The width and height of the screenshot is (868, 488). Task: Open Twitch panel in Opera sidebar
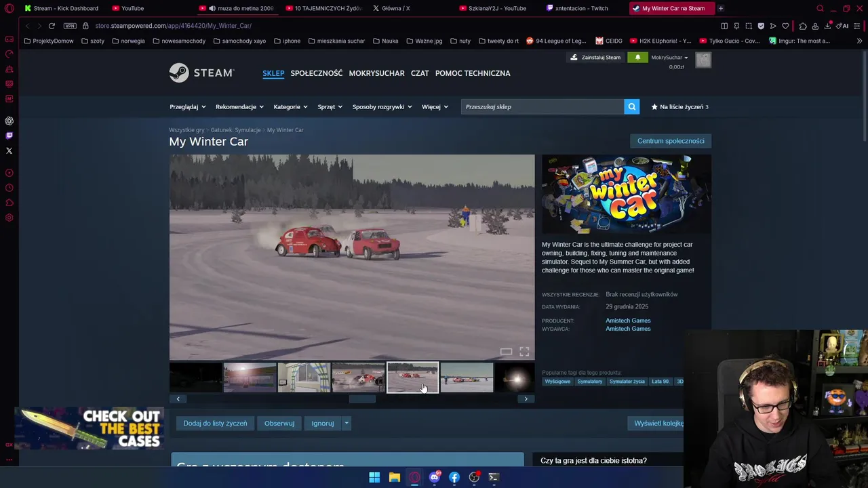(x=9, y=136)
